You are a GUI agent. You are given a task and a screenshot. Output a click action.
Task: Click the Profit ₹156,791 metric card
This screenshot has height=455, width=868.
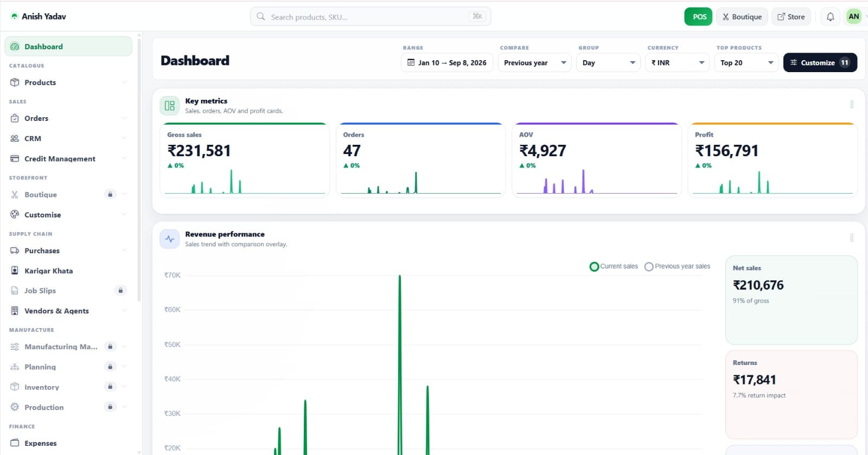tap(773, 159)
